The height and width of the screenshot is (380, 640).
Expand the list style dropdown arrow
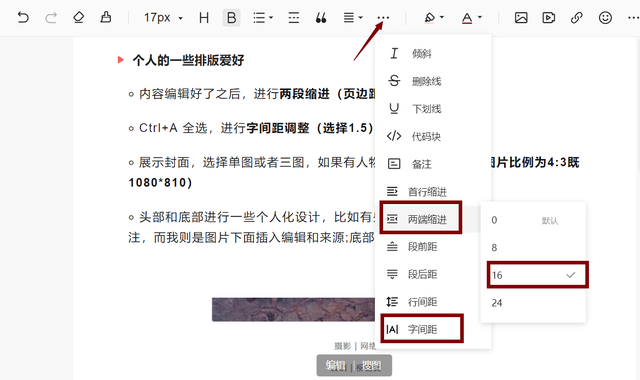point(271,18)
